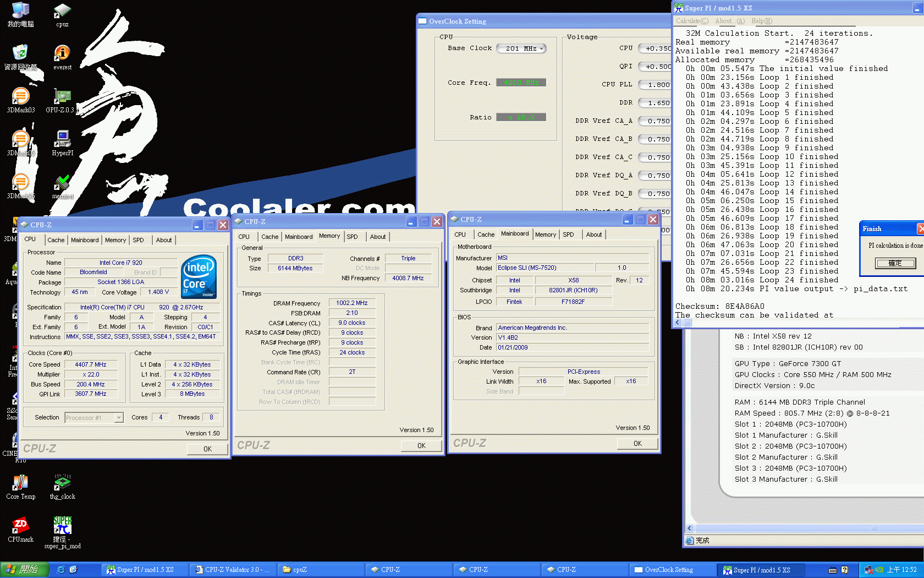Click the Ratio green readout field

(521, 117)
